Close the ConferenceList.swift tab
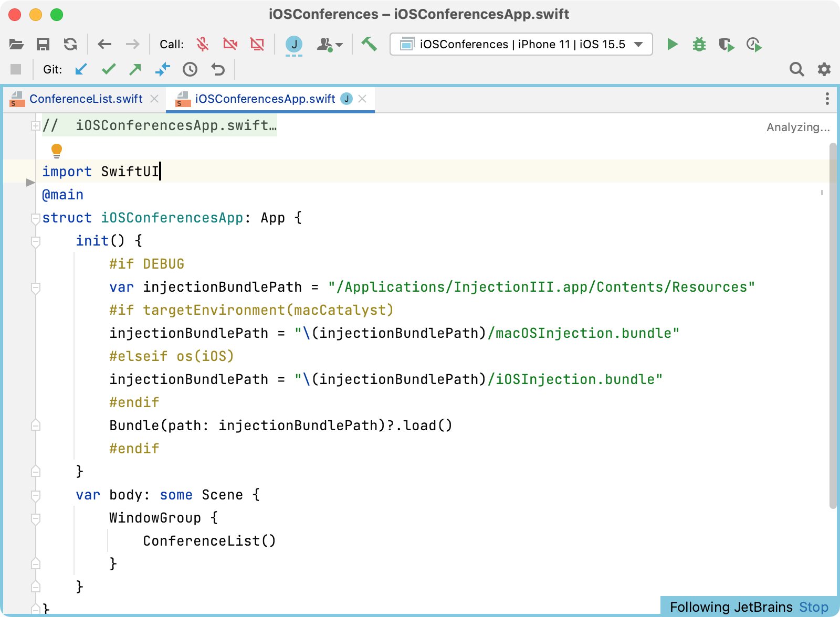Image resolution: width=840 pixels, height=617 pixels. tap(154, 99)
